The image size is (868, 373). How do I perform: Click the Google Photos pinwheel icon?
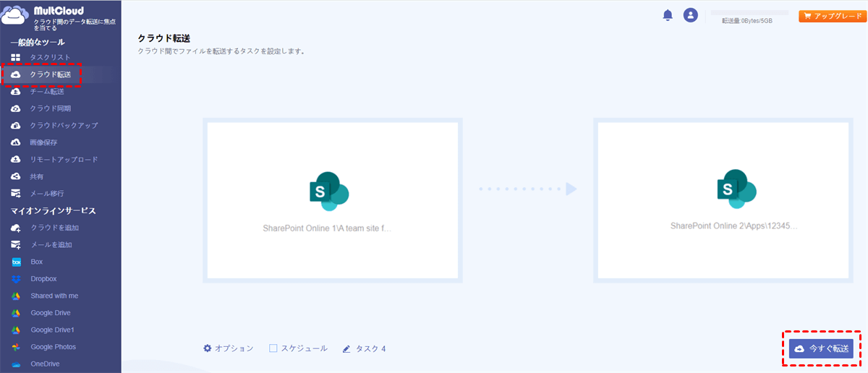16,347
